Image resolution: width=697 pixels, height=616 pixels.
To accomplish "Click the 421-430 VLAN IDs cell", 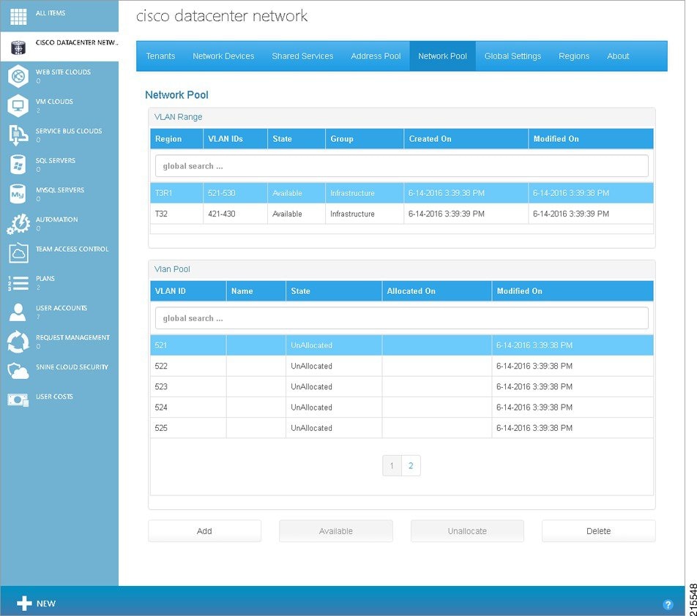I will pyautogui.click(x=236, y=214).
